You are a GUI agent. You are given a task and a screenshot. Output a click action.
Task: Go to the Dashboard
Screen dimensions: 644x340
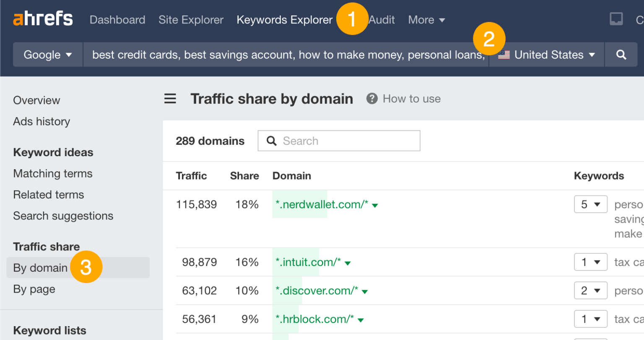point(117,20)
